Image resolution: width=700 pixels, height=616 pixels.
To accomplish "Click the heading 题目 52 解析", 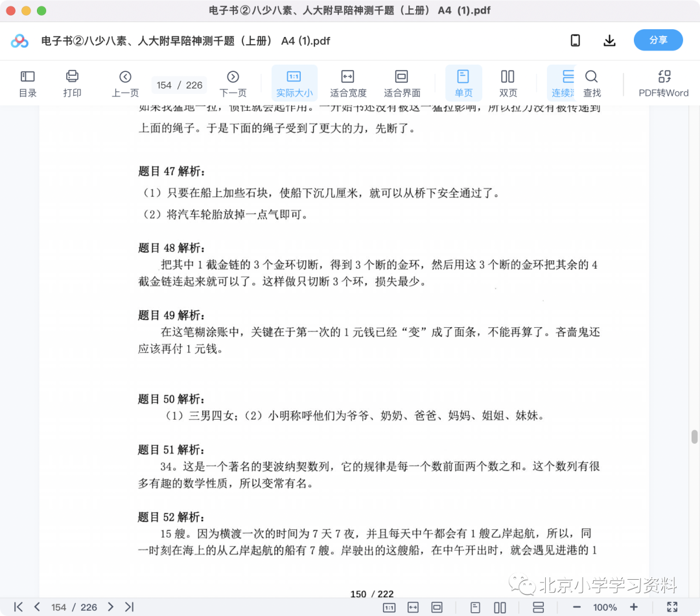I will 171,517.
